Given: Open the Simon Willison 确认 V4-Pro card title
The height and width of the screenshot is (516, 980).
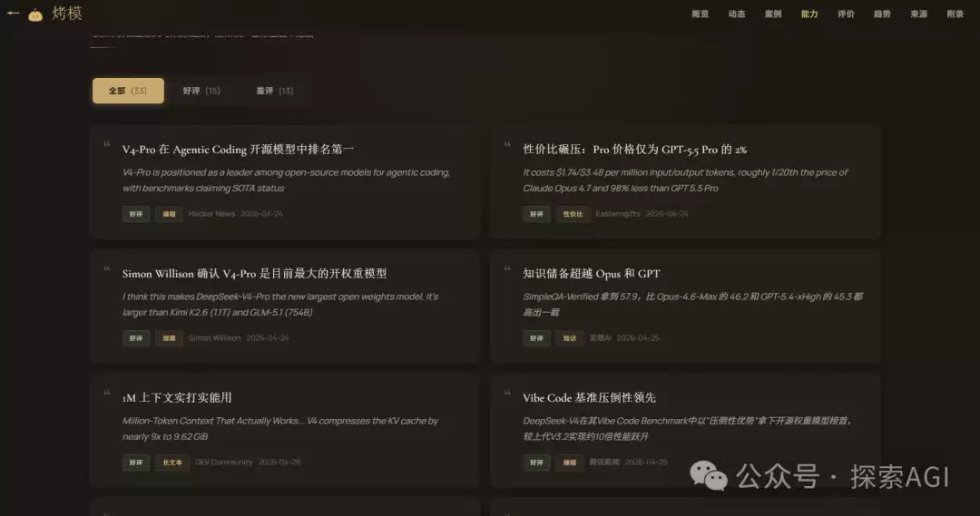Looking at the screenshot, I should click(x=254, y=274).
